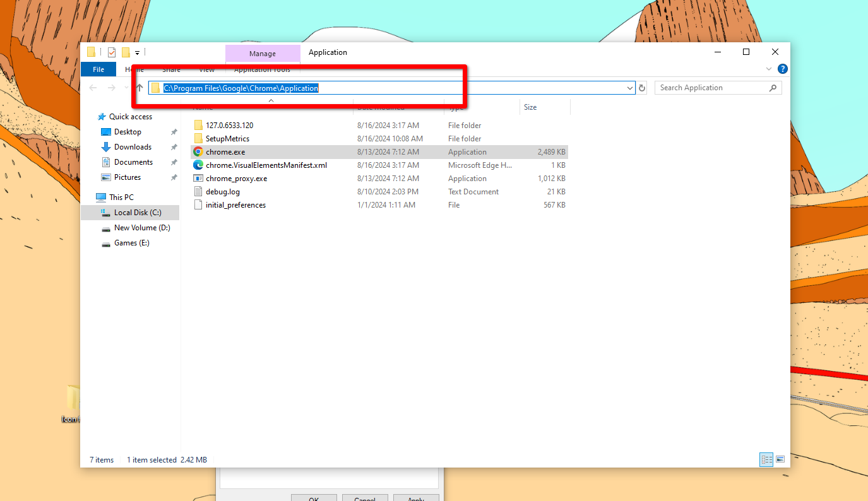
Task: Click the 7 items status bar text
Action: [x=102, y=460]
